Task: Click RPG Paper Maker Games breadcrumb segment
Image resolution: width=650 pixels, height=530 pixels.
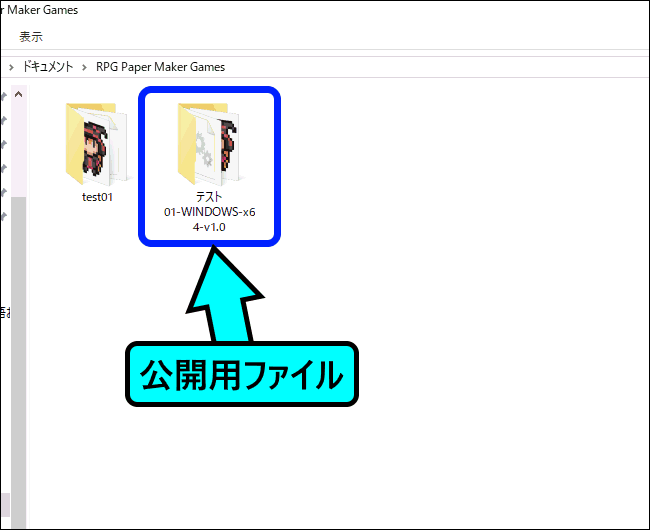Action: pos(160,67)
